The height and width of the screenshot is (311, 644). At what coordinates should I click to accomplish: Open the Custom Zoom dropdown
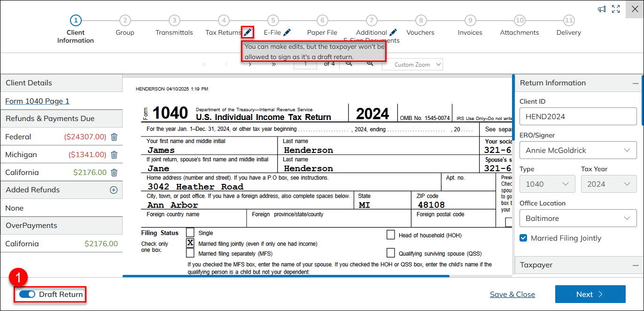coord(412,65)
